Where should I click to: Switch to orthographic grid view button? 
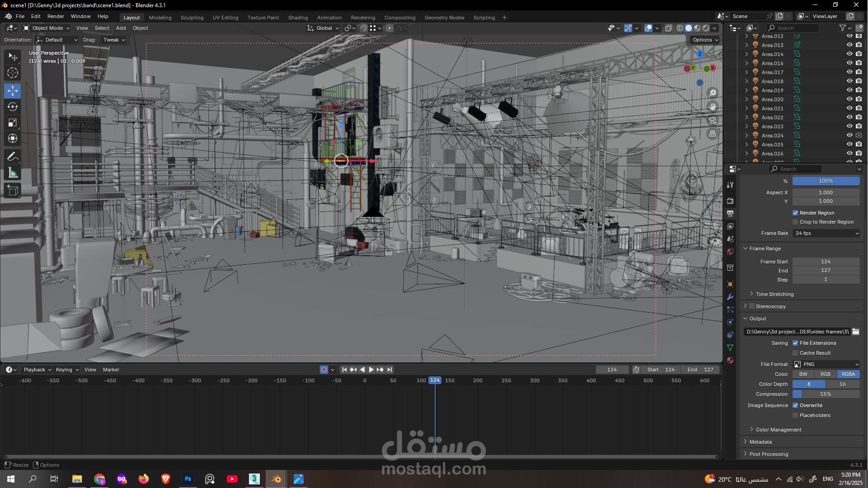click(713, 134)
